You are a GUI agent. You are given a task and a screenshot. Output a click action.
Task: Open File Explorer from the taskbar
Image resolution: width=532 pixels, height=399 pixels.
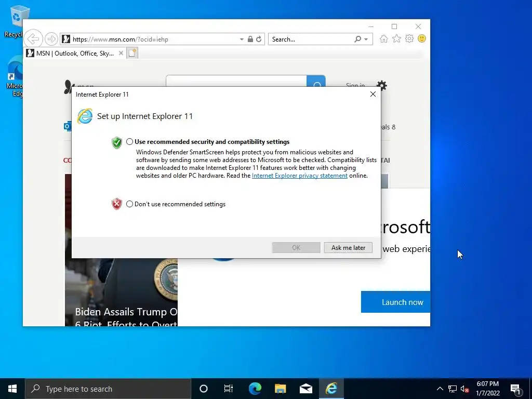280,389
